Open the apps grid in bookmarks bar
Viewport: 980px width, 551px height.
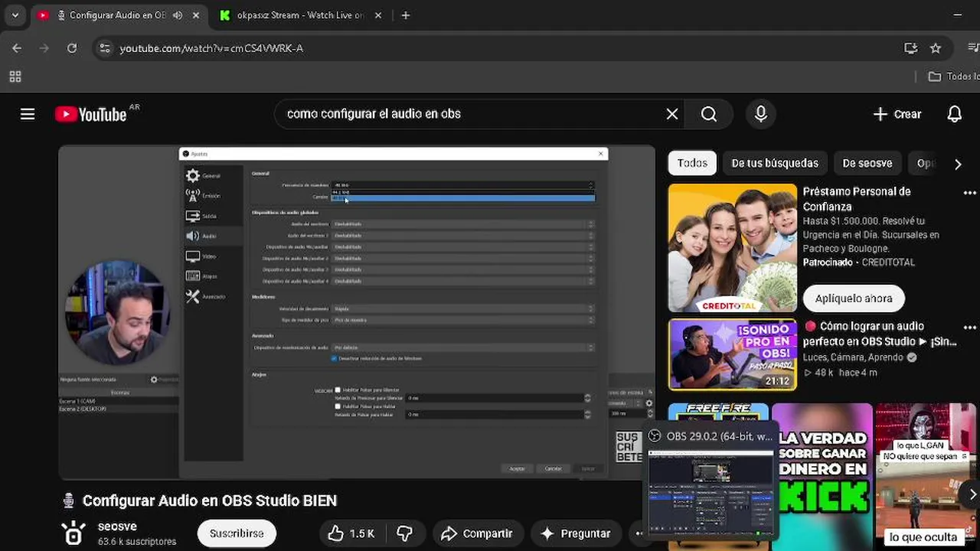coord(15,77)
